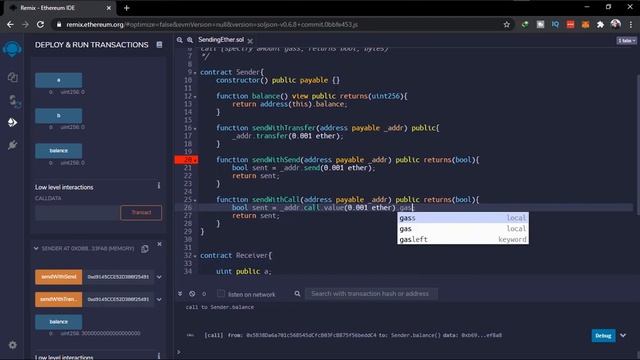Click the CALLDATA input field
Image resolution: width=640 pixels, height=360 pixels.
click(x=77, y=213)
